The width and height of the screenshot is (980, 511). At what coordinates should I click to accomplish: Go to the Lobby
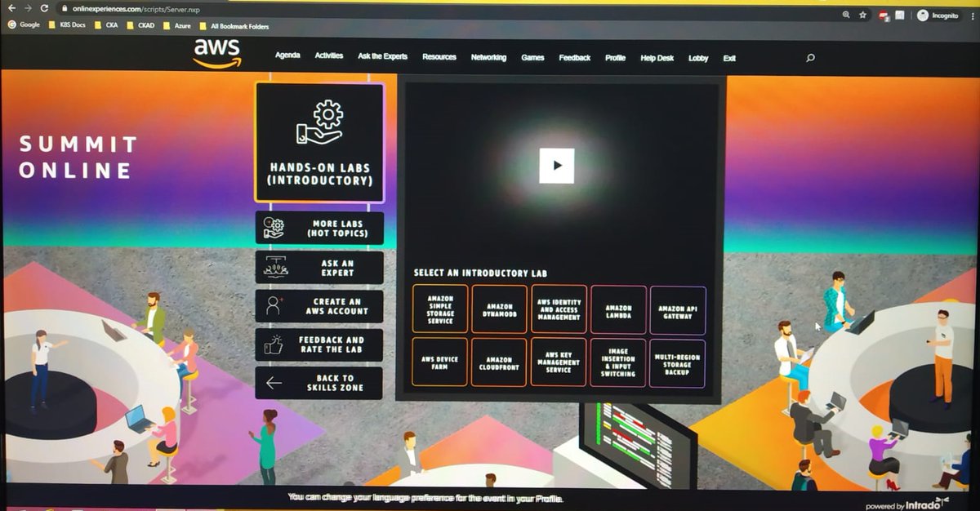coord(698,59)
